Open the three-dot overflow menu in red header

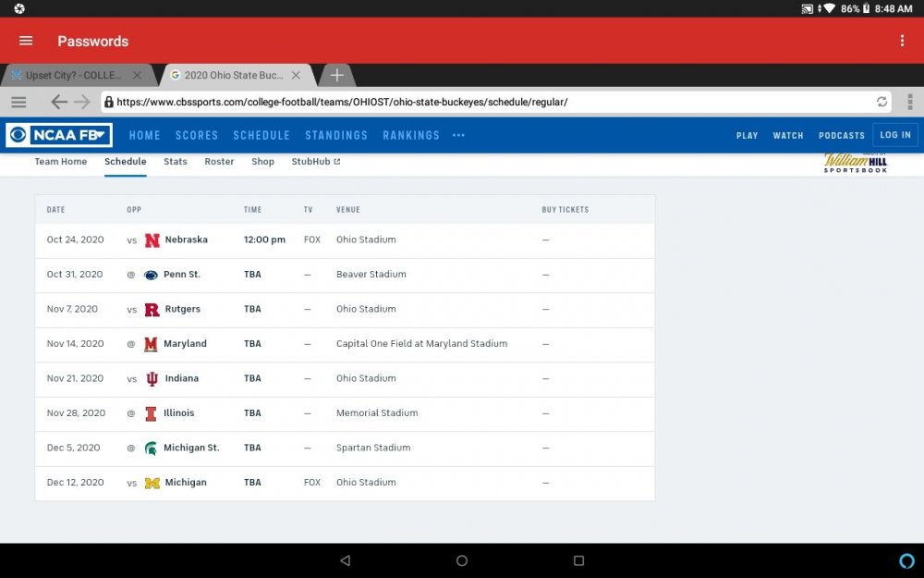coord(902,41)
